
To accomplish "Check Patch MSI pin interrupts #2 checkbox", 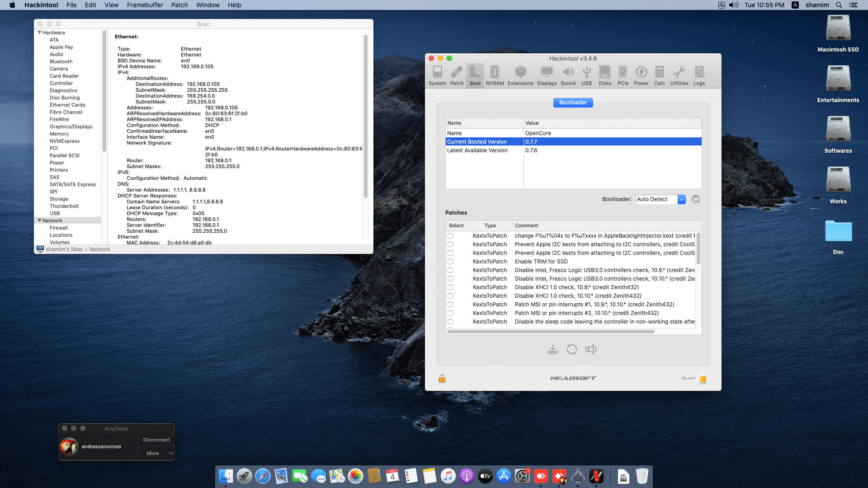I will [450, 313].
